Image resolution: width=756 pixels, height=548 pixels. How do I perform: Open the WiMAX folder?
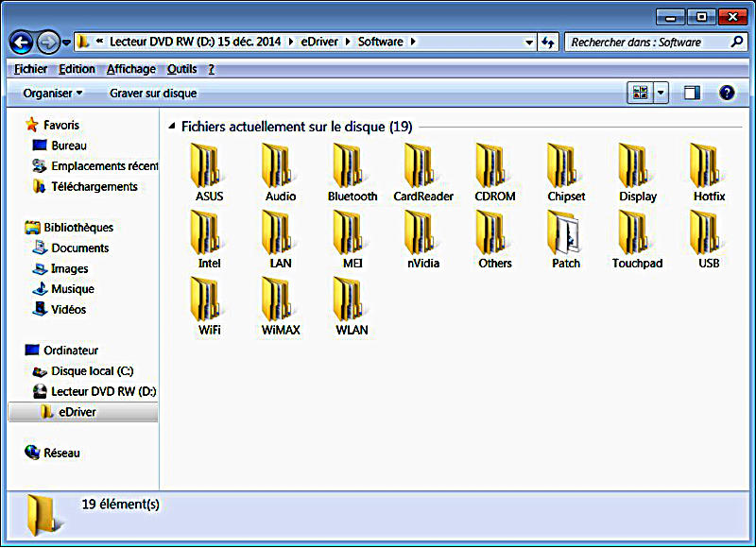click(280, 306)
